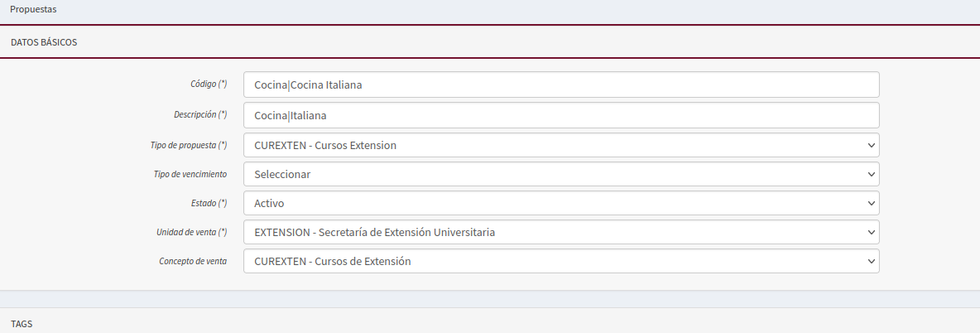This screenshot has width=980, height=333.
Task: Click the chevron arrow on Unidad de venta
Action: point(870,232)
